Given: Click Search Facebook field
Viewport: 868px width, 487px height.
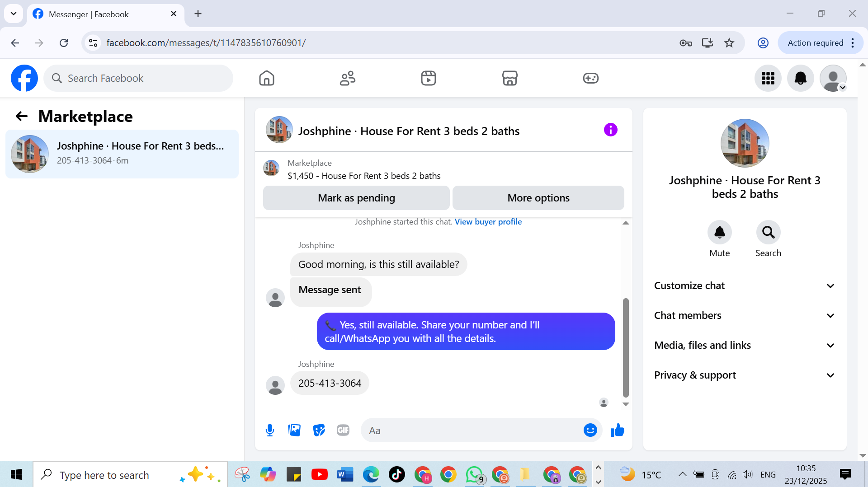Looking at the screenshot, I should pyautogui.click(x=138, y=78).
